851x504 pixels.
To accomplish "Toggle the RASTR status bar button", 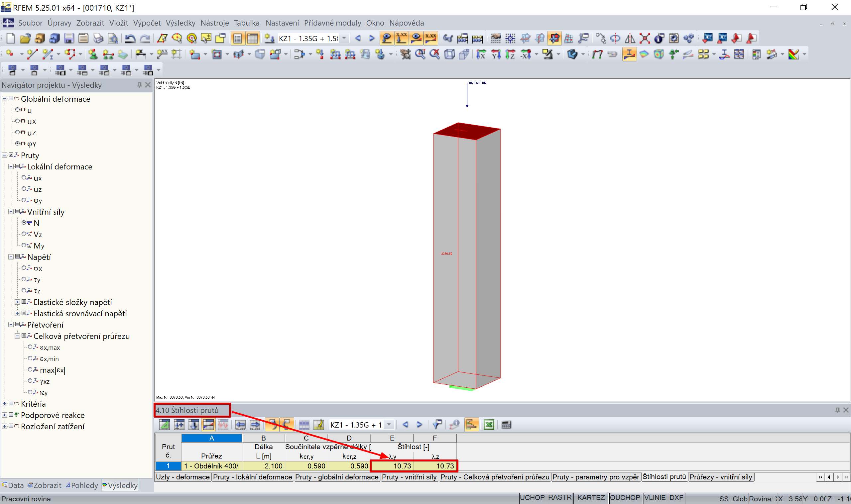I will (559, 498).
